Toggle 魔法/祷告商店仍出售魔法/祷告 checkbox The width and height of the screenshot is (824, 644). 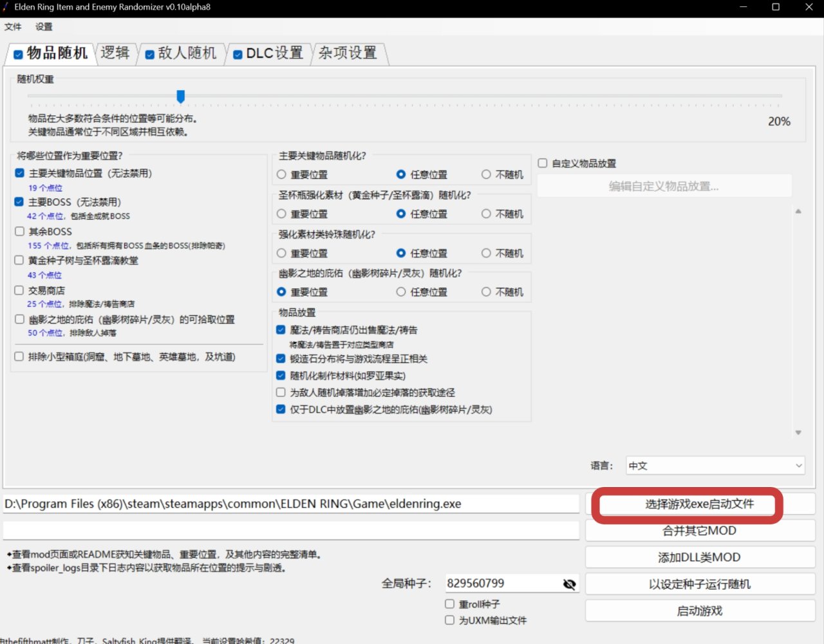click(281, 330)
